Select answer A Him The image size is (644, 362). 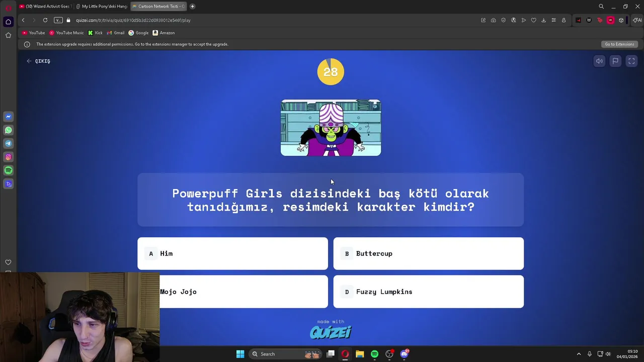point(232,253)
